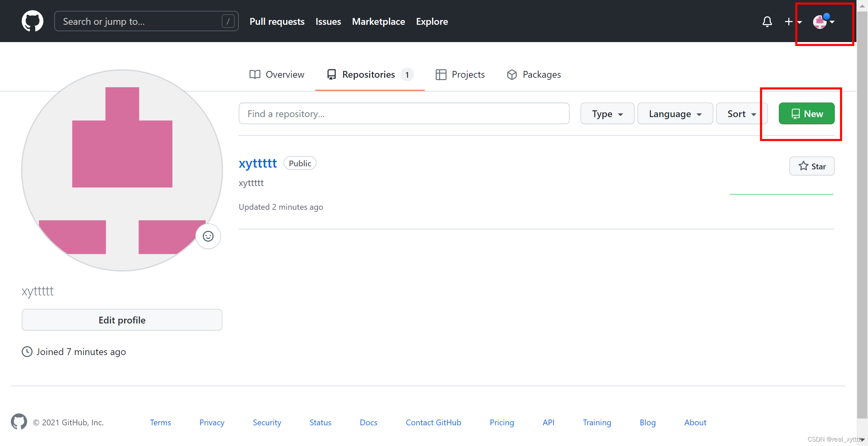Visit Marketplace
868x446 pixels.
[x=378, y=21]
